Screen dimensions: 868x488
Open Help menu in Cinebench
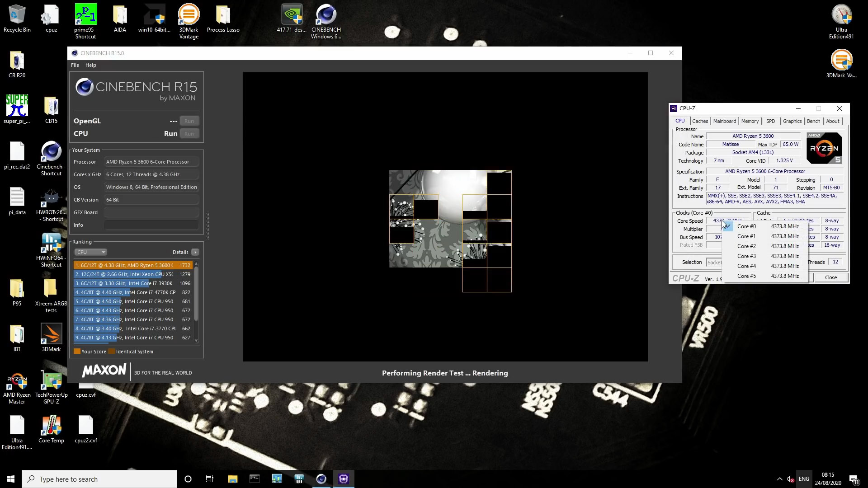90,65
